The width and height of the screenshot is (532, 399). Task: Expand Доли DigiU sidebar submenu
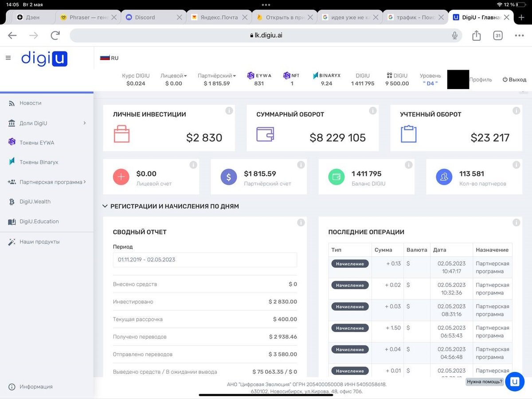coord(84,123)
